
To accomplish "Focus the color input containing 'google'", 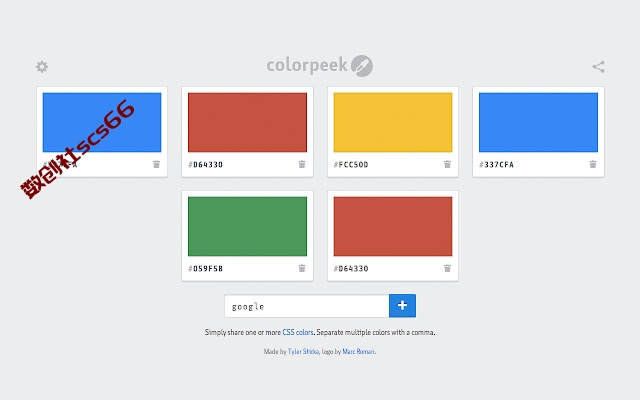I will 307,306.
